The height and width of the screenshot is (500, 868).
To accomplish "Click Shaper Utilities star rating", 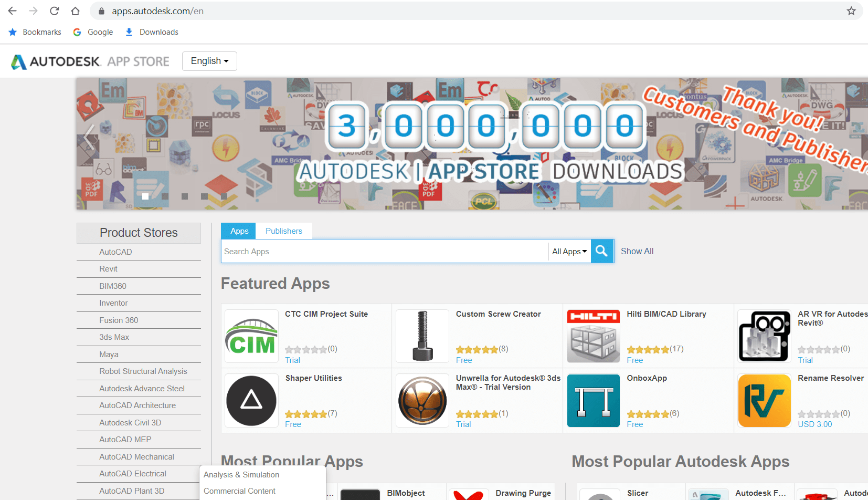I will click(x=306, y=414).
